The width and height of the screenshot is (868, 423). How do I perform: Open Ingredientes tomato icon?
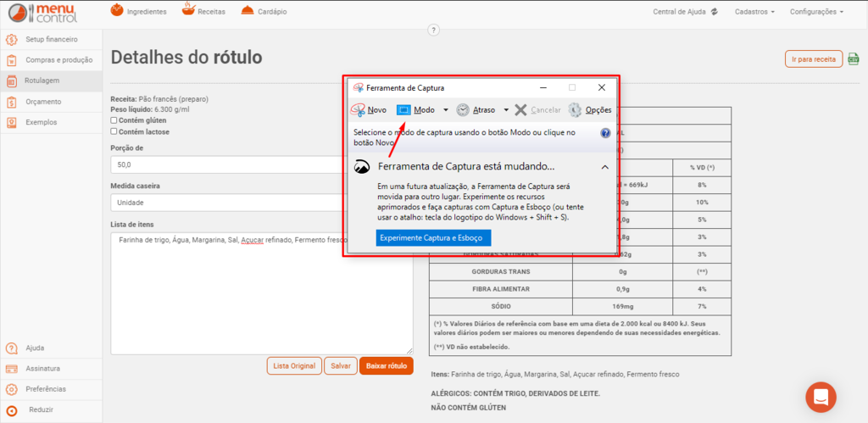click(117, 10)
